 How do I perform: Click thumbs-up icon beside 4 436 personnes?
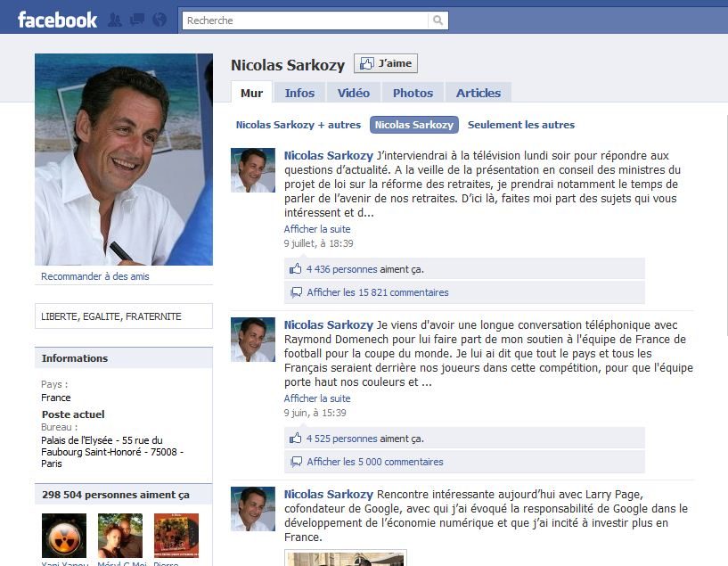(296, 268)
